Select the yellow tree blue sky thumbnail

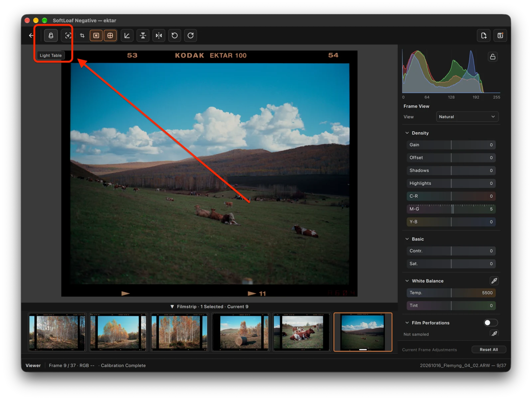[x=118, y=332]
